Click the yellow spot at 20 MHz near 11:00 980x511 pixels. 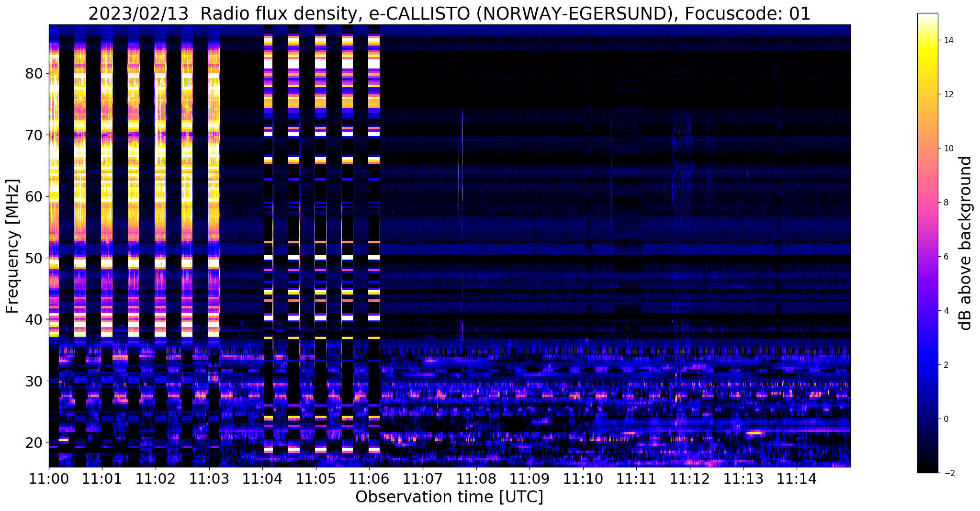tap(63, 440)
